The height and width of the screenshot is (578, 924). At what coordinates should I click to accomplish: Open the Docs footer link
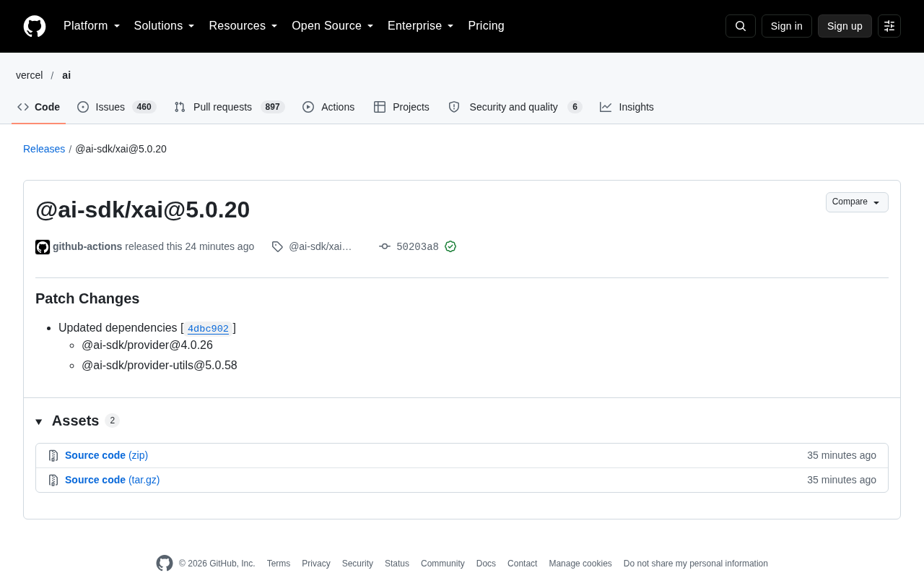pyautogui.click(x=486, y=564)
